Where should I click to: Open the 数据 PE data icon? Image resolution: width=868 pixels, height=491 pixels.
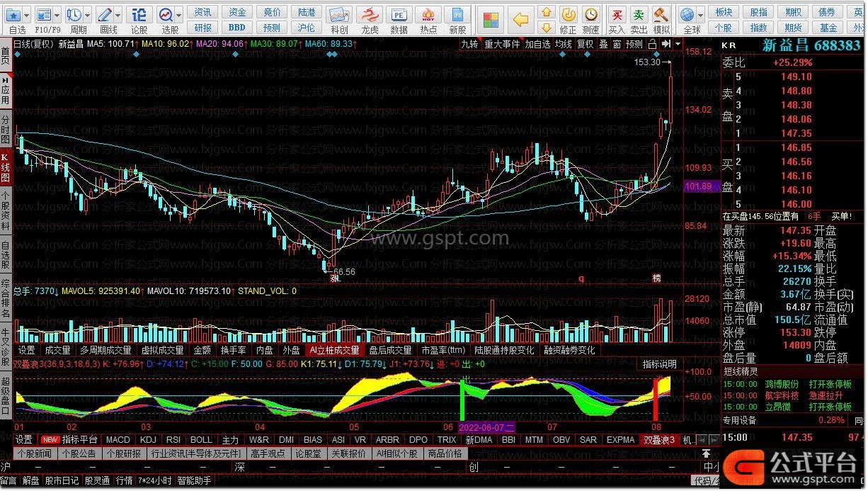[399, 15]
